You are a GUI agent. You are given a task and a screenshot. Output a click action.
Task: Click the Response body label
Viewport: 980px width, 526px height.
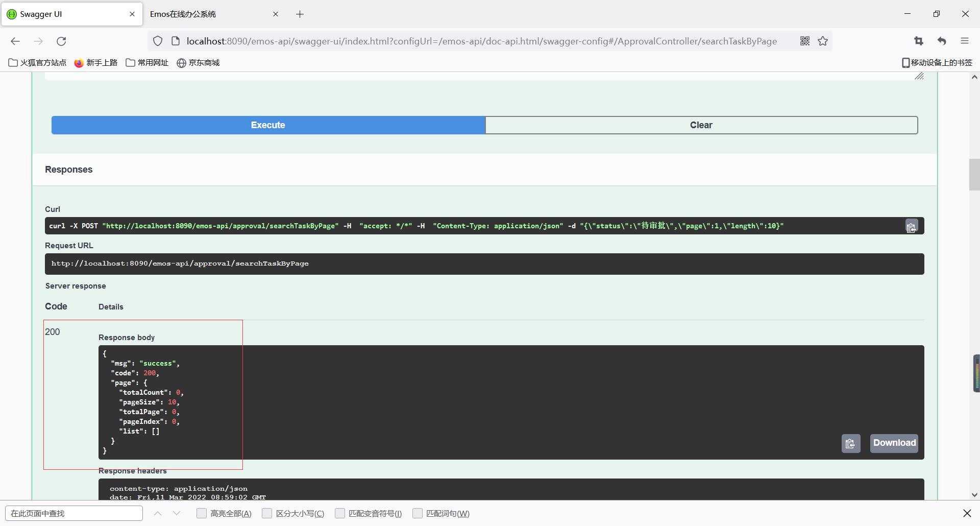click(127, 338)
